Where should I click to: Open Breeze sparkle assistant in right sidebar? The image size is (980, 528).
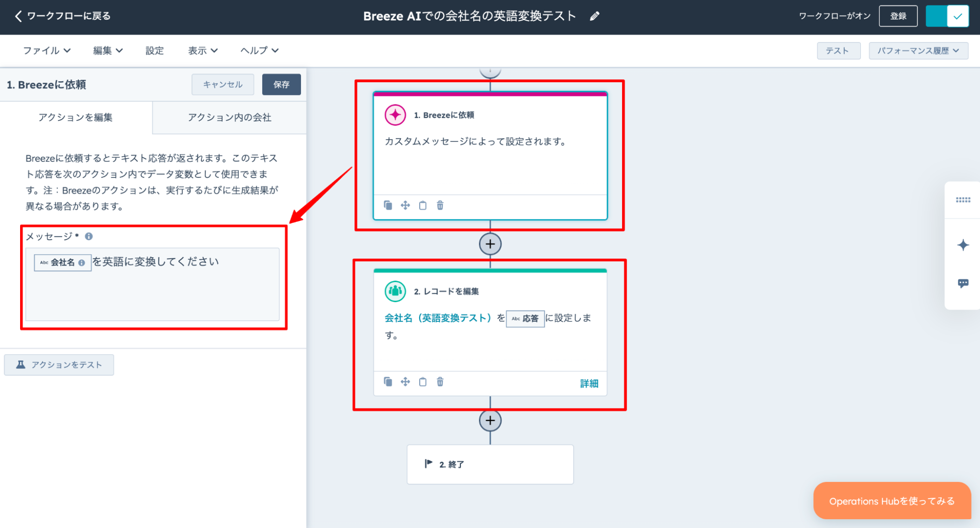[x=963, y=245]
